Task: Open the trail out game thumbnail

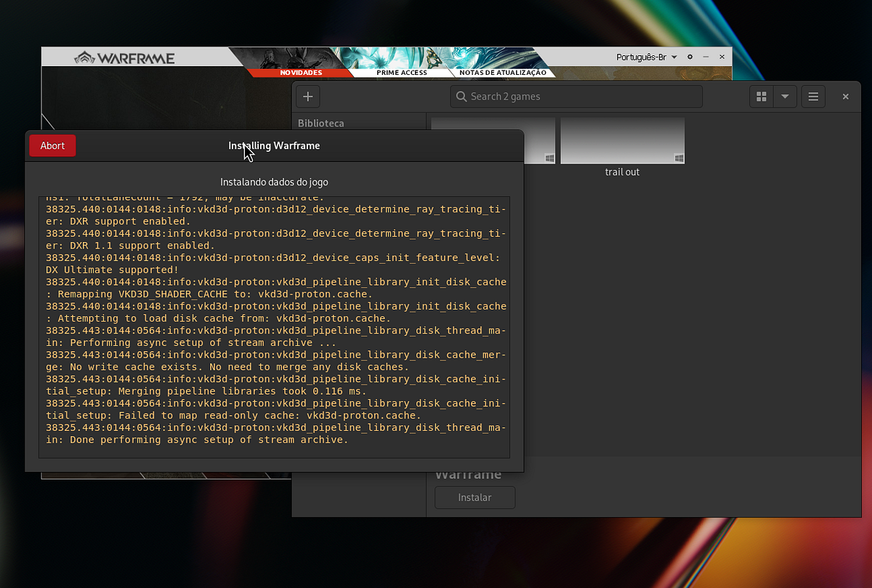Action: coord(622,140)
